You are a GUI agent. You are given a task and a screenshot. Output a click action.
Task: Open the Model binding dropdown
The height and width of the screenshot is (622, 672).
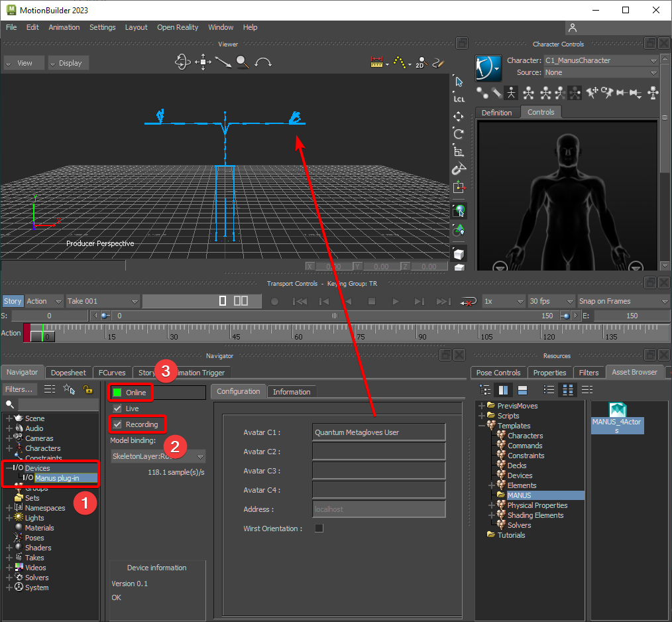pos(158,456)
